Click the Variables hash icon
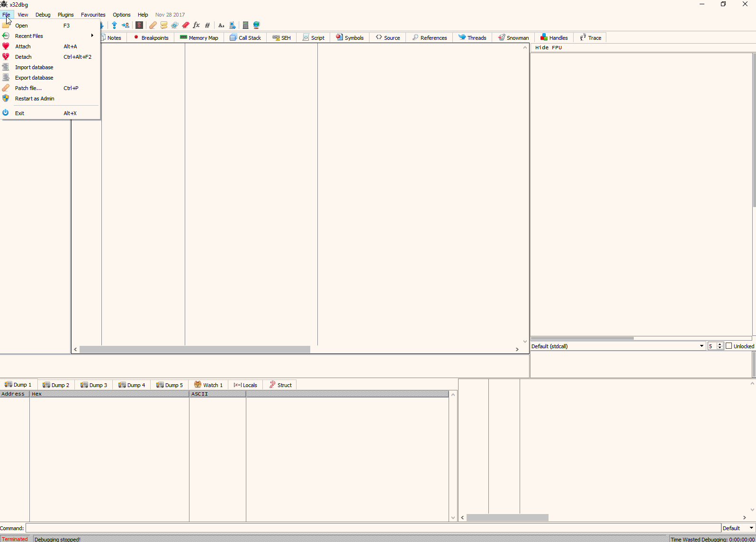This screenshot has width=756, height=542. click(x=207, y=25)
